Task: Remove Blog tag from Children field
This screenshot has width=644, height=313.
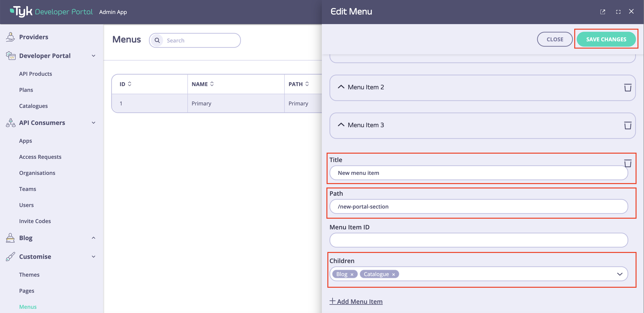Action: [352, 274]
